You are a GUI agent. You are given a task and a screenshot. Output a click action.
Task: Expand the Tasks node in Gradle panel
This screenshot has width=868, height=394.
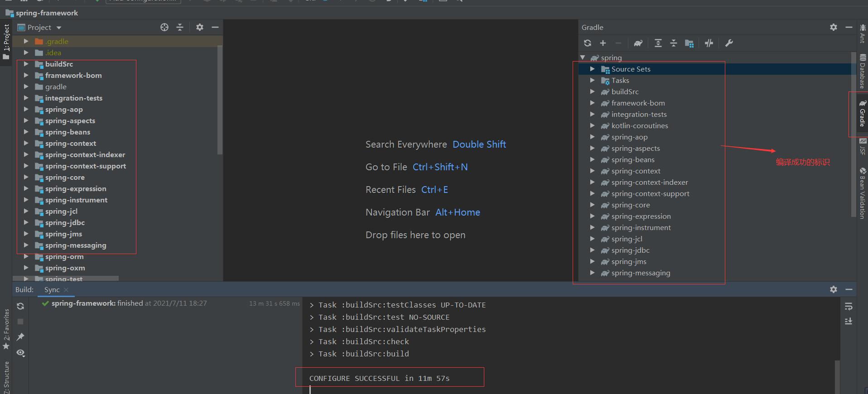593,80
